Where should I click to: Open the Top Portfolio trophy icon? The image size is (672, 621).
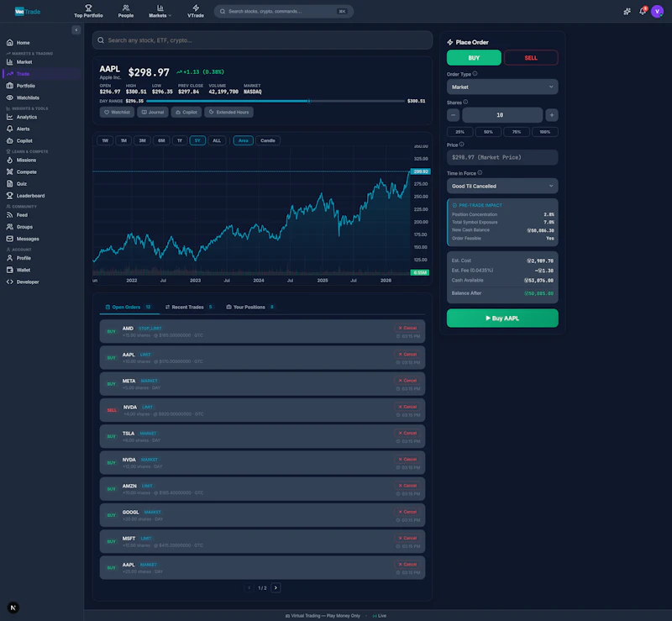pyautogui.click(x=88, y=8)
